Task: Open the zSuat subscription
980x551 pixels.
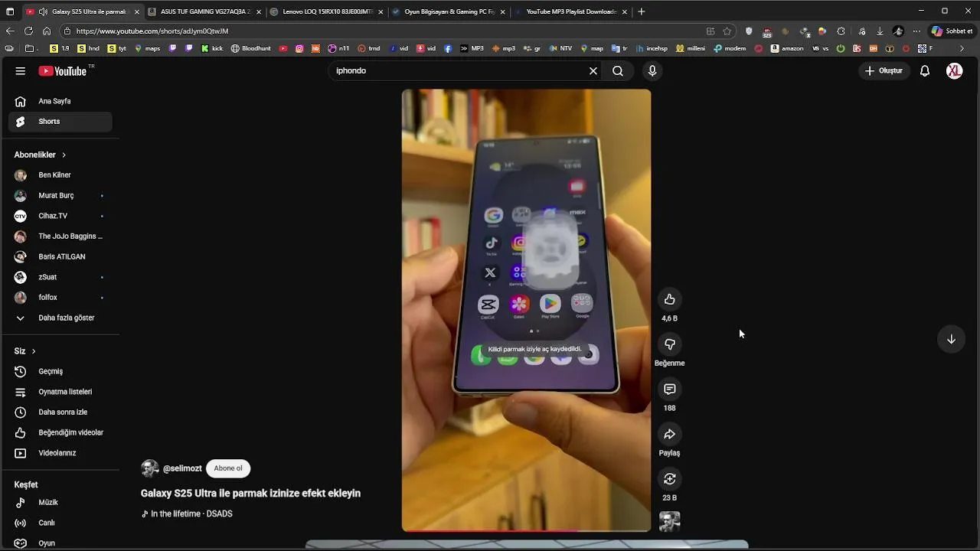Action: (60, 277)
